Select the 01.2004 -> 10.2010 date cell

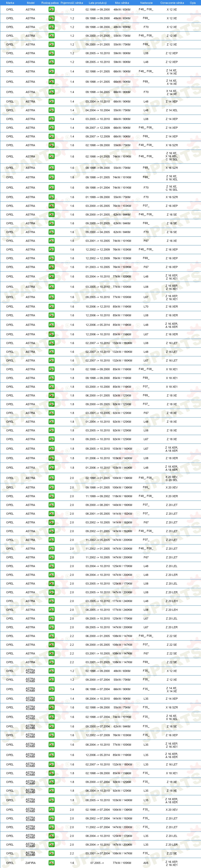(x=97, y=421)
